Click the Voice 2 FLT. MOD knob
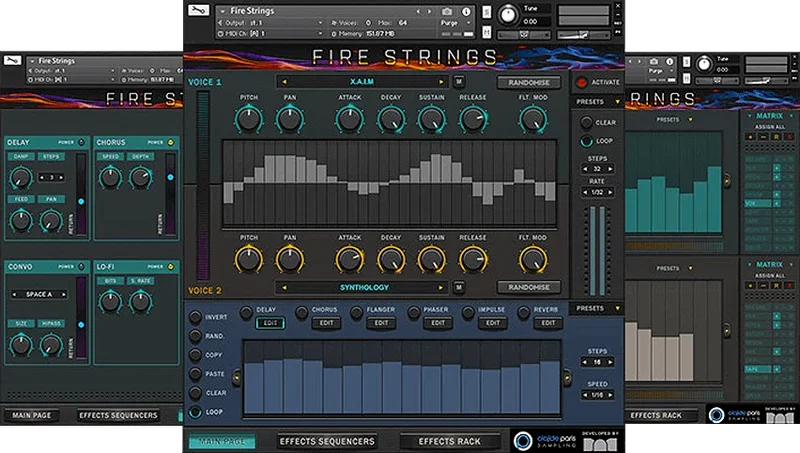The width and height of the screenshot is (800, 453). point(533,259)
